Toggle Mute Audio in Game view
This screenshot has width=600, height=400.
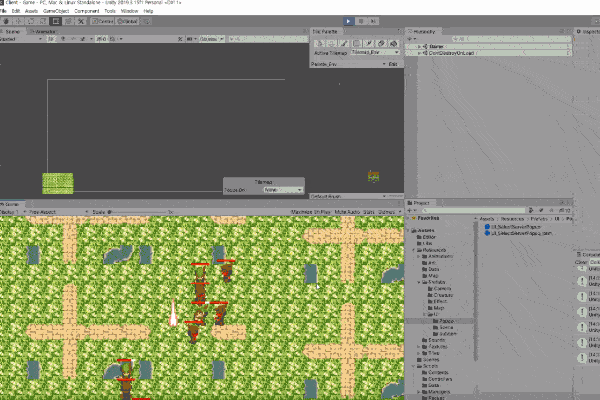coord(346,212)
